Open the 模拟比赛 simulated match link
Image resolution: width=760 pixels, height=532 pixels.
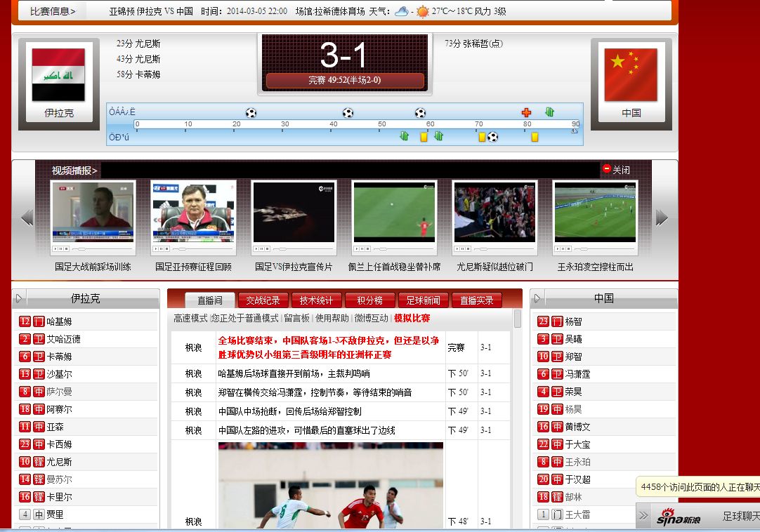[412, 318]
